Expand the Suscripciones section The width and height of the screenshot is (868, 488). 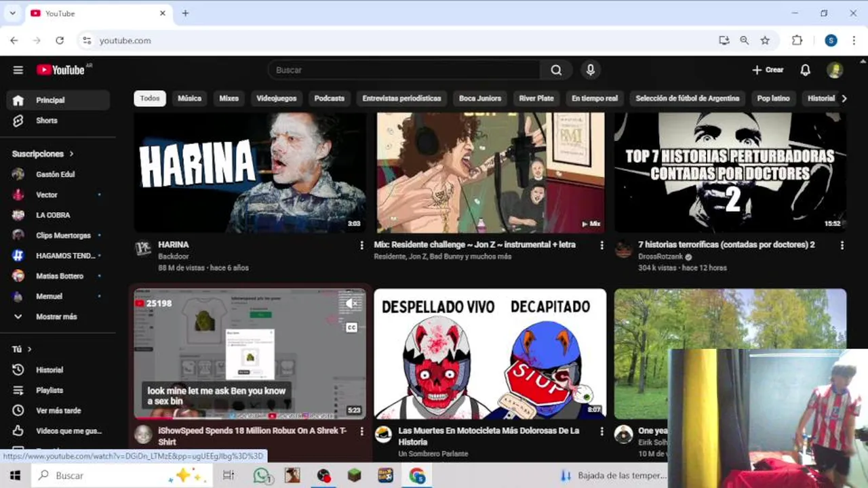43,154
